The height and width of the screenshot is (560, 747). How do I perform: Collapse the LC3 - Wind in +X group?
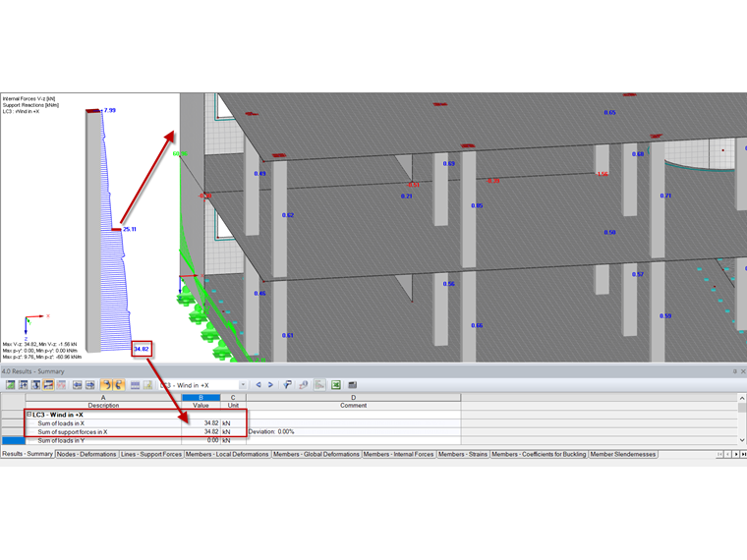point(29,415)
